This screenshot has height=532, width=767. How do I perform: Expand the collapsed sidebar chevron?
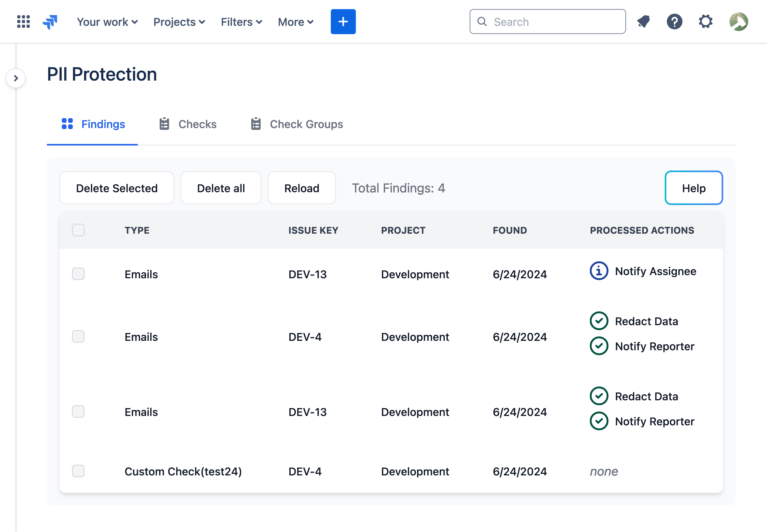click(x=16, y=78)
